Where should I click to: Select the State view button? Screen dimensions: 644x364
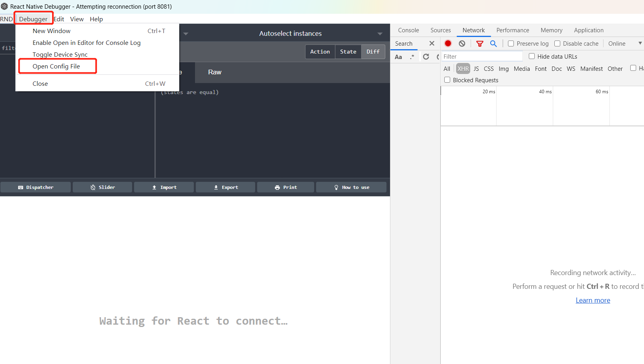348,52
